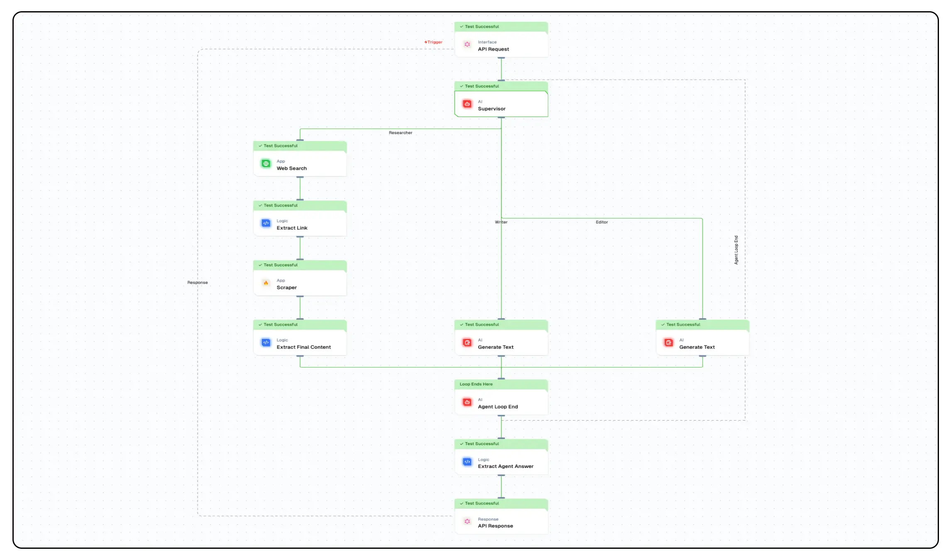Click the Writer branch Generate Text AI icon

(467, 343)
